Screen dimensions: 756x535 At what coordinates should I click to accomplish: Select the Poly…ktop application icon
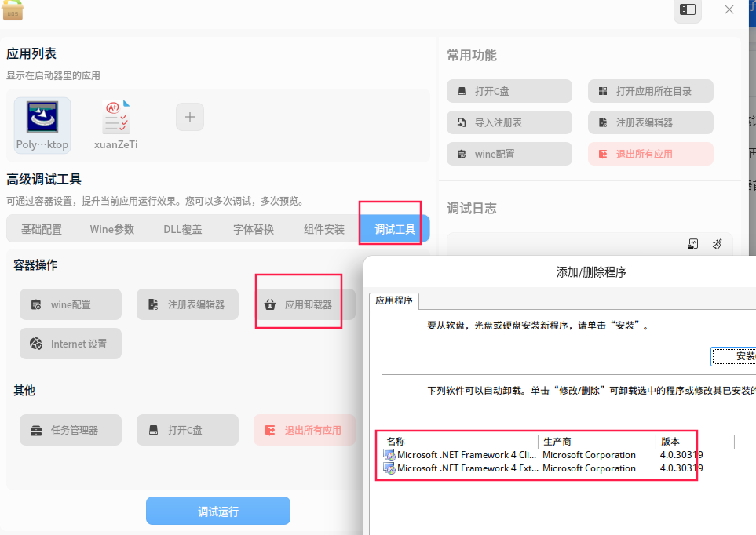[x=42, y=126]
